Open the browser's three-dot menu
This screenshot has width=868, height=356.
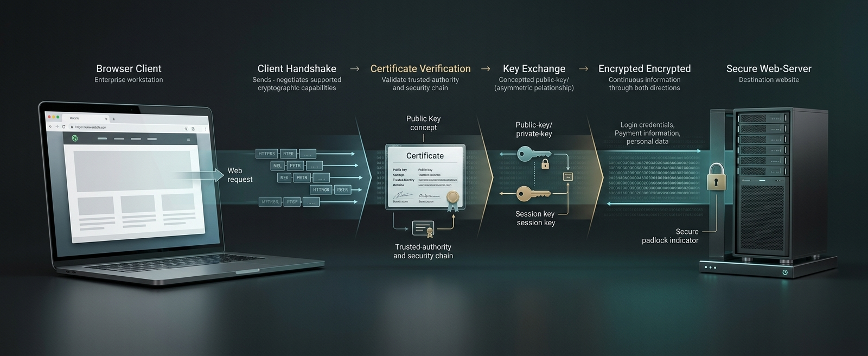coord(206,129)
